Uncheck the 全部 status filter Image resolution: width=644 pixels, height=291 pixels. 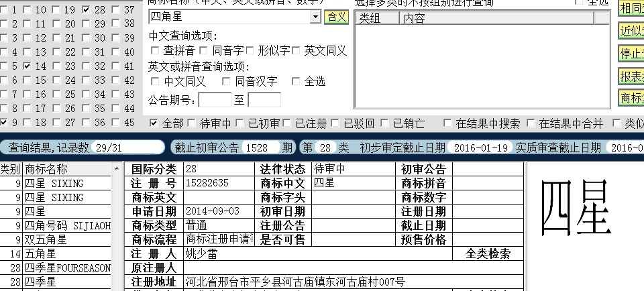[x=154, y=123]
